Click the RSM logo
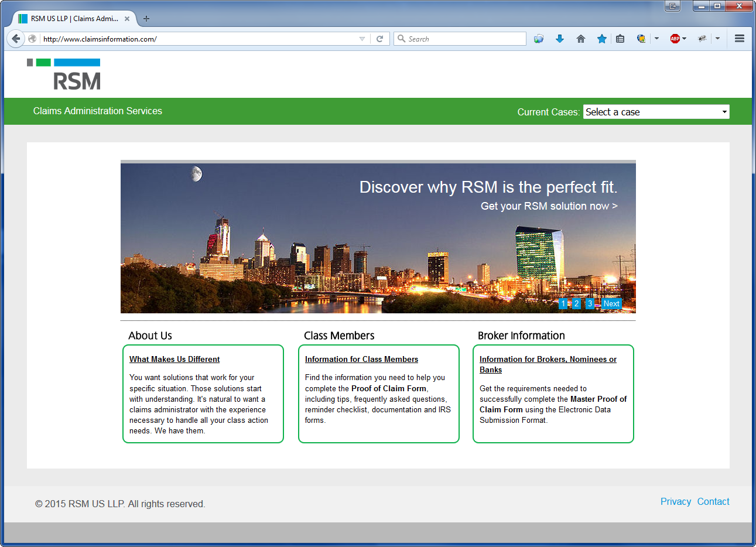This screenshot has width=756, height=547. 64,74
